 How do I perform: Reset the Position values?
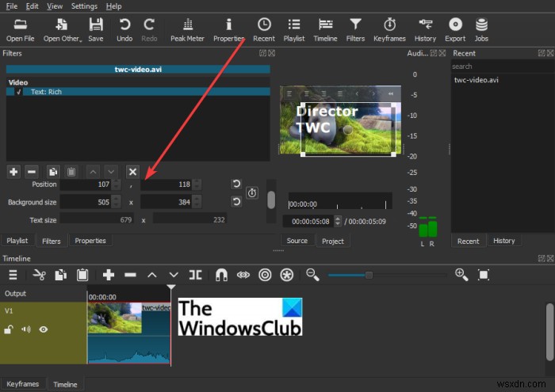click(x=236, y=184)
